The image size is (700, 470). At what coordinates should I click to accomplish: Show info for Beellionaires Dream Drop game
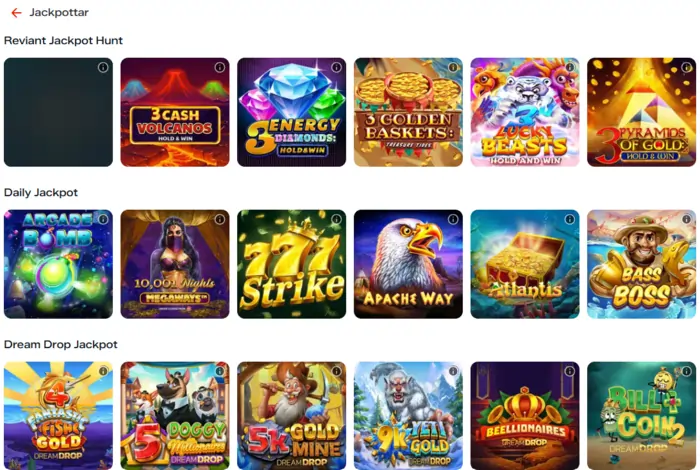pos(570,371)
